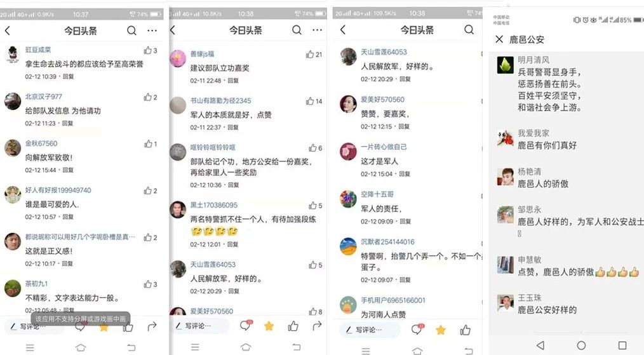Tap the star favorite icon in second phone
This screenshot has height=355, width=644.
pos(269,326)
